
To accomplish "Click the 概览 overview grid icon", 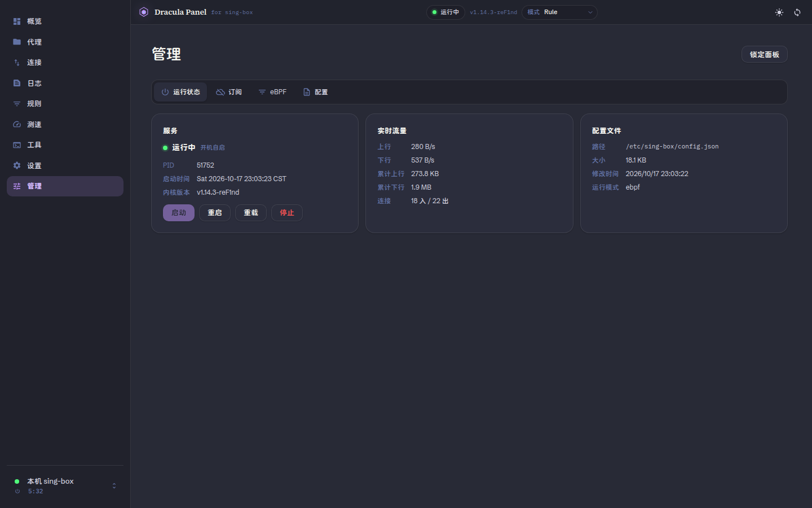I will [x=17, y=21].
